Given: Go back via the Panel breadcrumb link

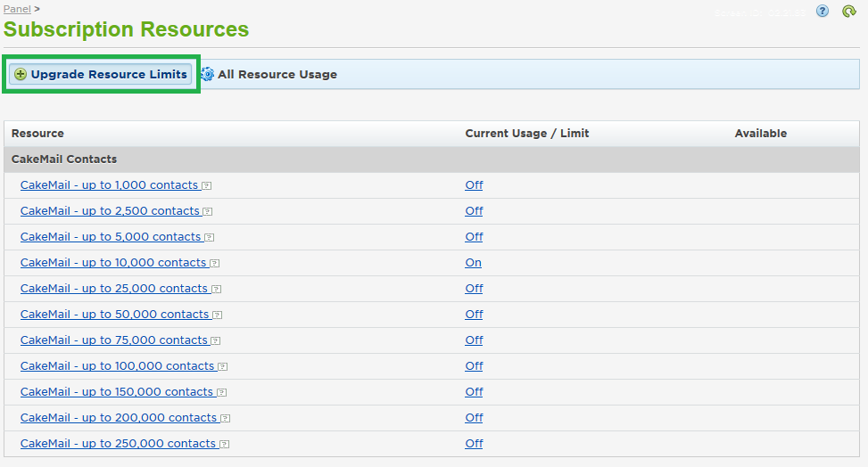Looking at the screenshot, I should click(17, 9).
